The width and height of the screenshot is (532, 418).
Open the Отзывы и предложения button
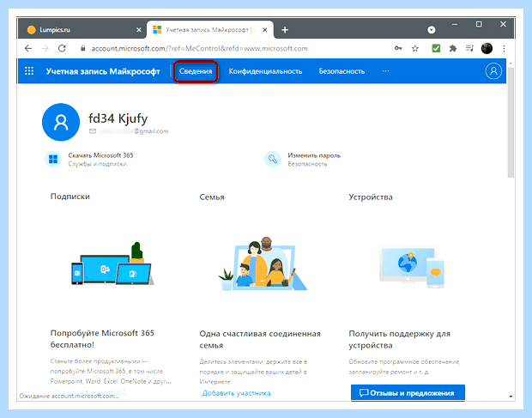coord(408,393)
